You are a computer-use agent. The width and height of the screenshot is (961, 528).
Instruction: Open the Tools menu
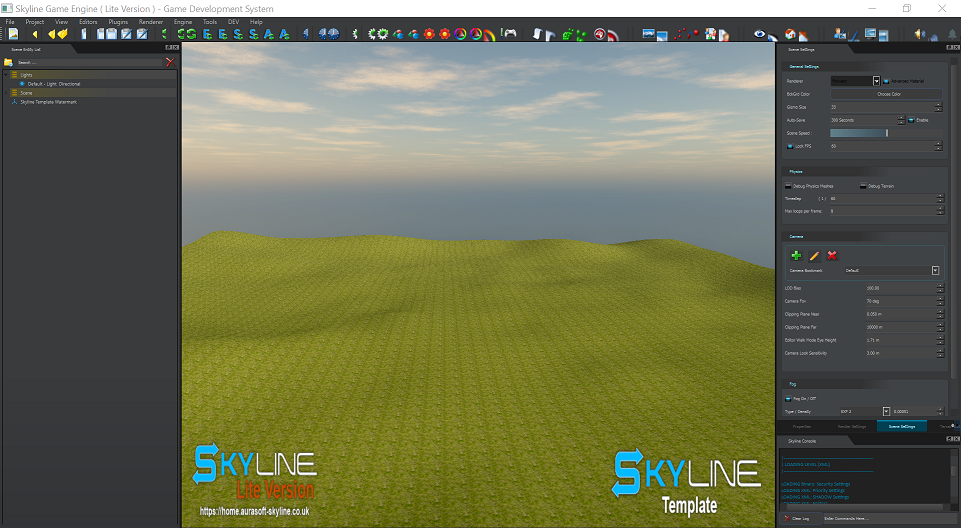210,22
